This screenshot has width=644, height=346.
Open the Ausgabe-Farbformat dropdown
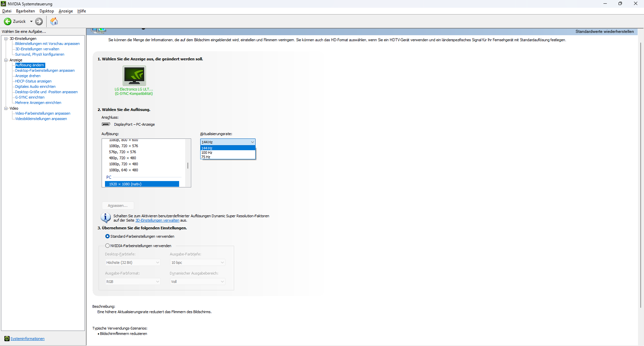pyautogui.click(x=133, y=282)
